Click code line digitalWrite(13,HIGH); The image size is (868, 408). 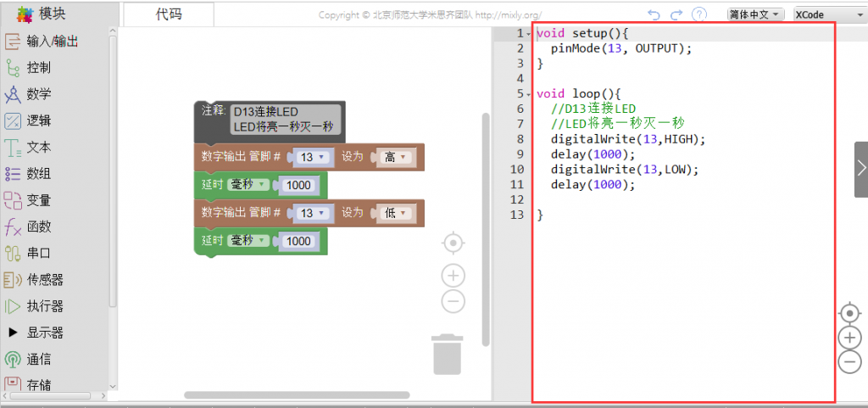(x=628, y=139)
